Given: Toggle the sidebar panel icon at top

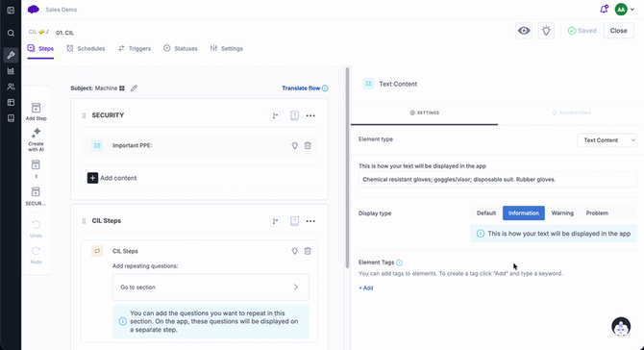Looking at the screenshot, I should (x=11, y=11).
